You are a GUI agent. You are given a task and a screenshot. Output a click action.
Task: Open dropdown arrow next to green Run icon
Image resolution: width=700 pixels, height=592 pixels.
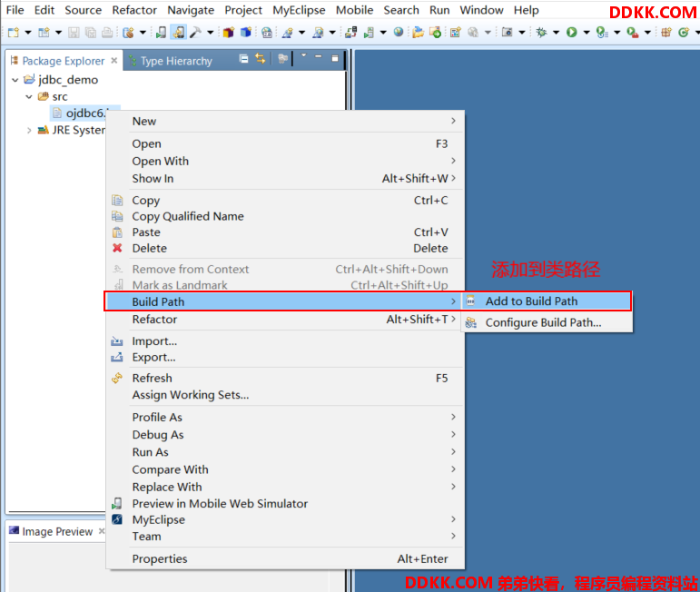click(x=587, y=32)
